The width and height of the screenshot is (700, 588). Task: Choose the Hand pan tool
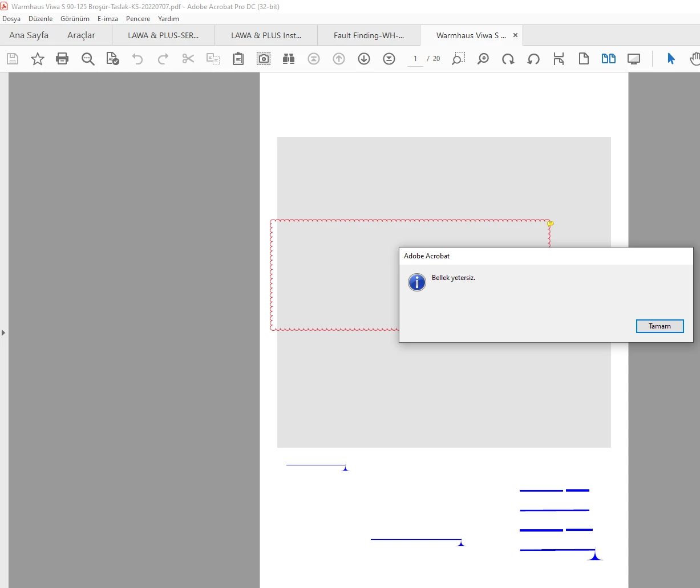click(x=695, y=59)
